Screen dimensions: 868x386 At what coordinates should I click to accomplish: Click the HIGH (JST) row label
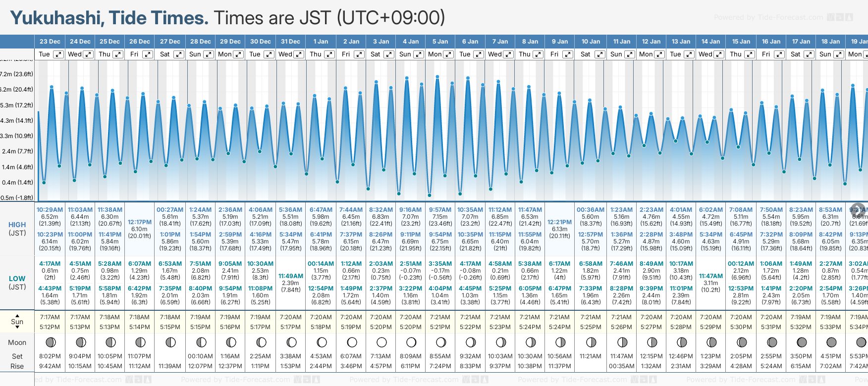[17, 229]
